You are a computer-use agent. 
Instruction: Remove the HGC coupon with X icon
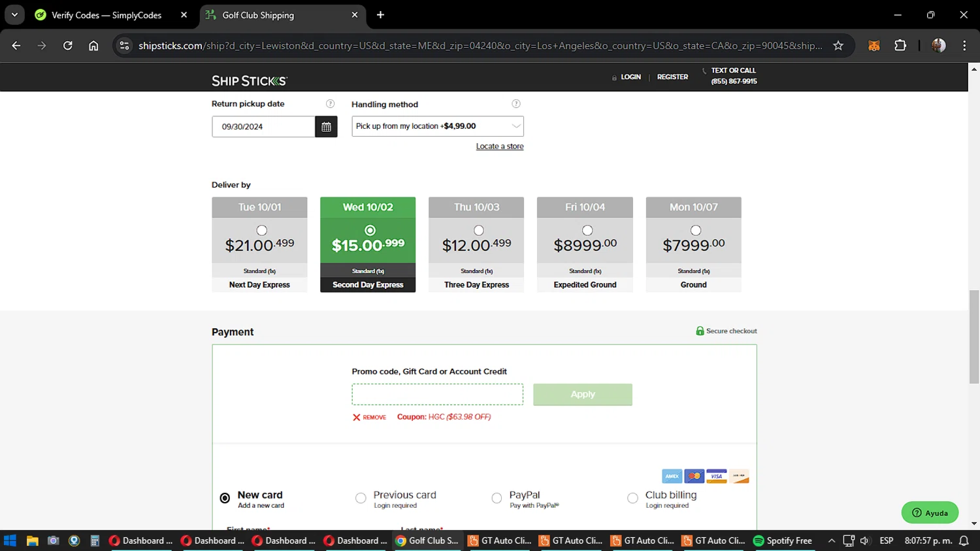point(357,417)
